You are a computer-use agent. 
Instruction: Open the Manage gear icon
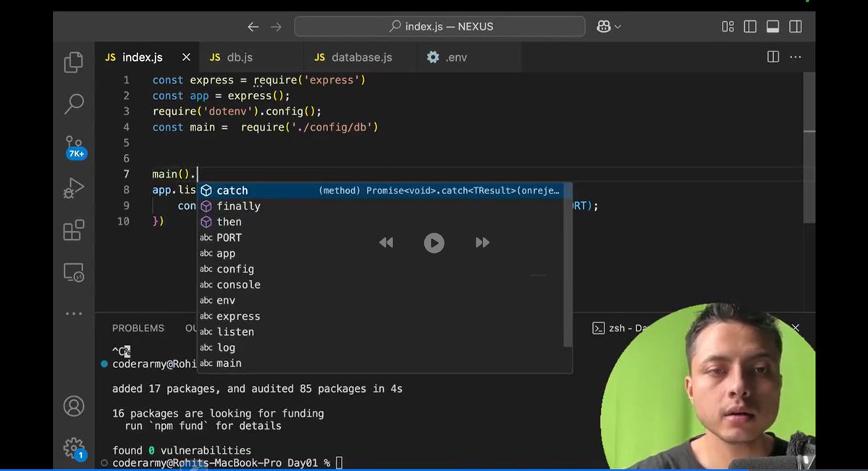pyautogui.click(x=74, y=448)
